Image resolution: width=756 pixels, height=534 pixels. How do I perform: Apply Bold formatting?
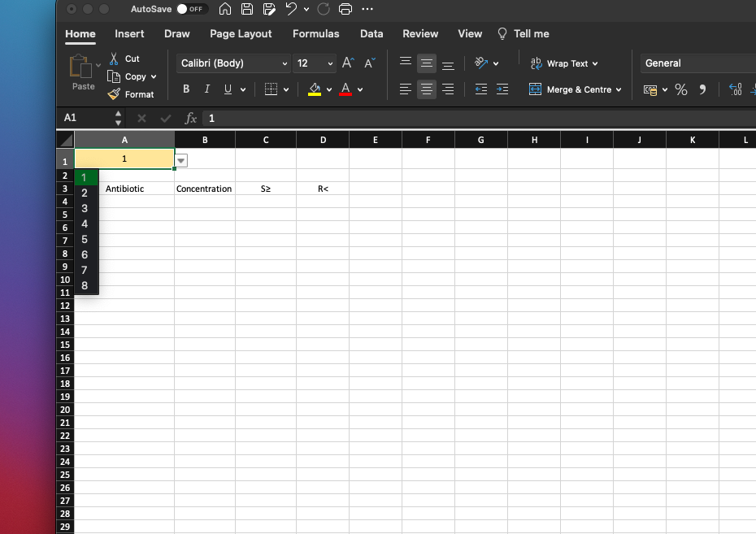click(186, 89)
